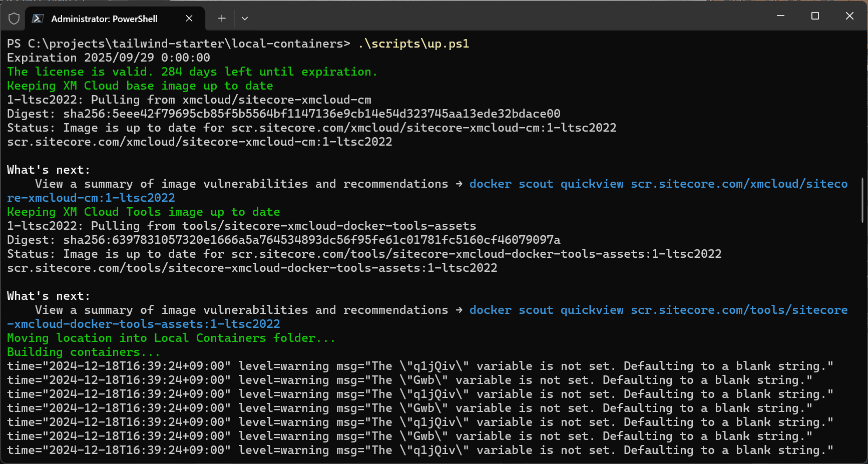Close the Administrator: PowerShell tab
The image size is (868, 464).
[x=189, y=19]
